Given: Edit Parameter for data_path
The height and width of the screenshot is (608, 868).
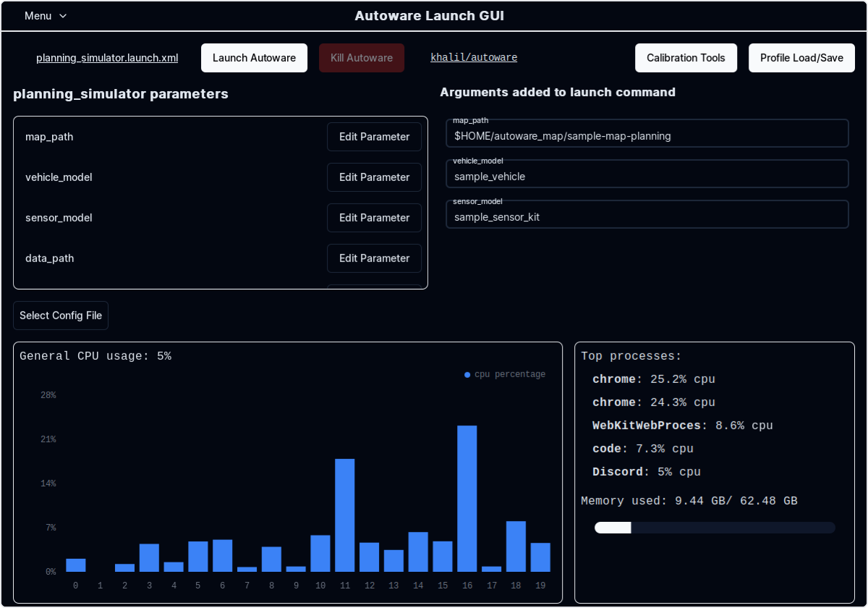Looking at the screenshot, I should tap(374, 258).
